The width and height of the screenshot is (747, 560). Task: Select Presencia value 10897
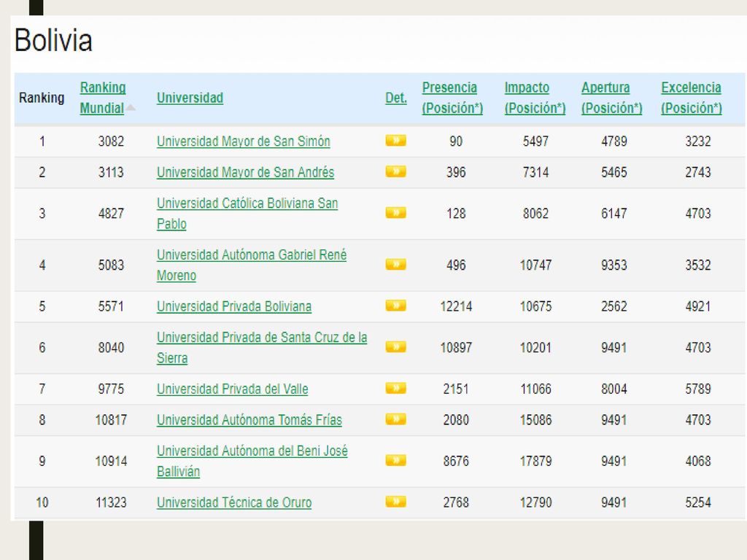[456, 348]
